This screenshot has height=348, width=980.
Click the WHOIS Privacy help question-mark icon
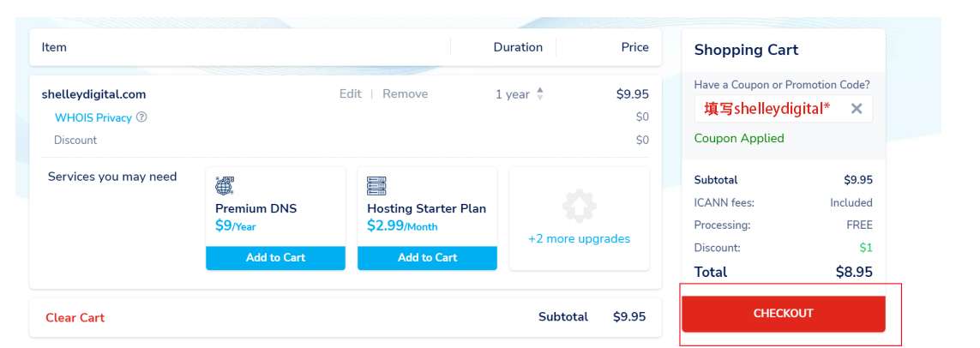point(142,117)
